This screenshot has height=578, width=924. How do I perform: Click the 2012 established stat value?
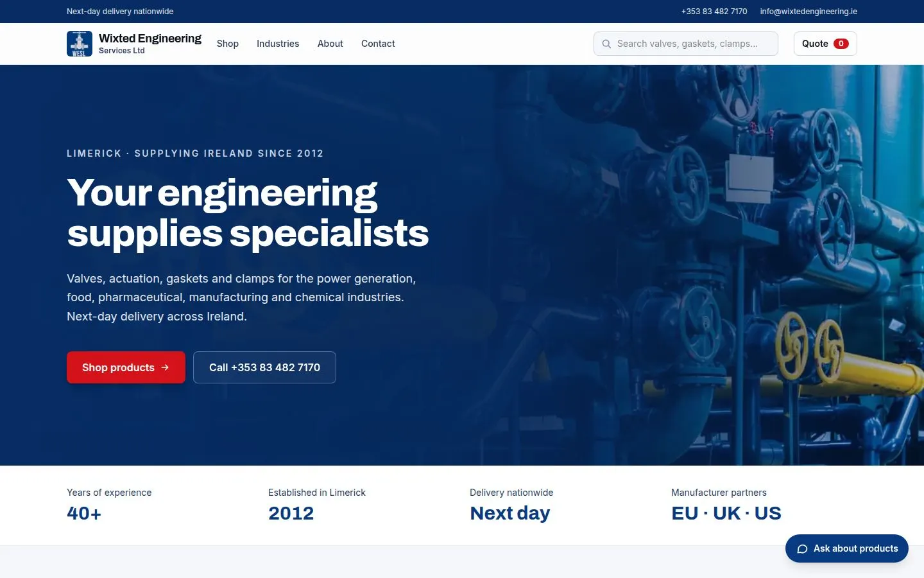[291, 513]
